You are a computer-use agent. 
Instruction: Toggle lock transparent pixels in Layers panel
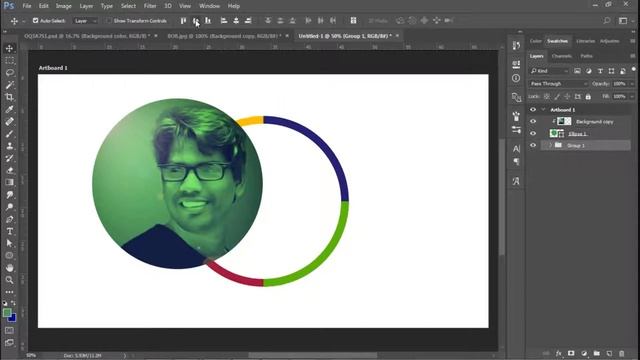[x=547, y=97]
